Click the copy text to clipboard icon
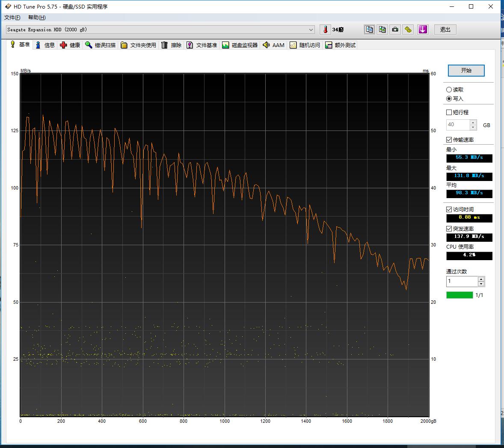The image size is (504, 448). 369,30
